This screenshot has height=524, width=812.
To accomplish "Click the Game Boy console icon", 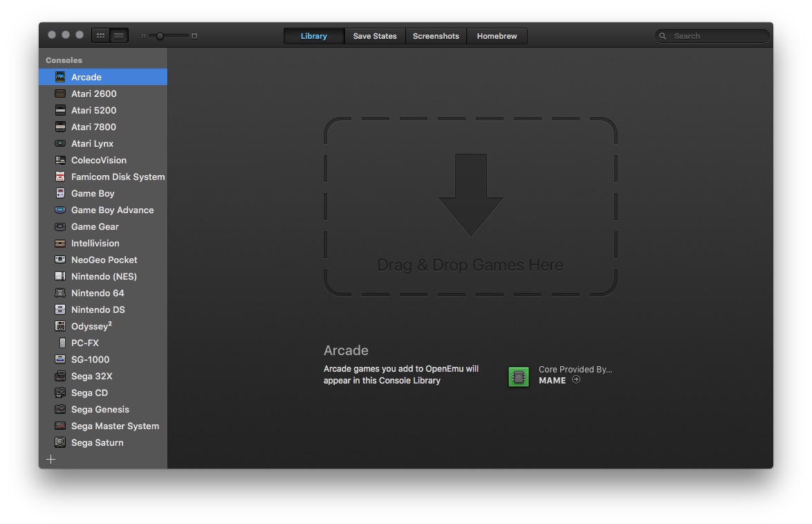I will (60, 194).
